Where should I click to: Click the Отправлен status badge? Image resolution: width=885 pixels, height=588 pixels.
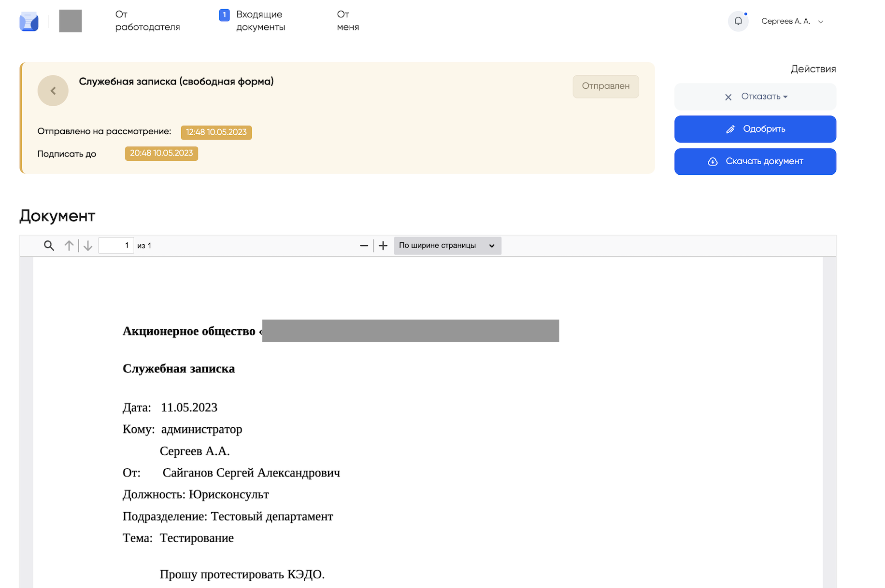pyautogui.click(x=605, y=86)
